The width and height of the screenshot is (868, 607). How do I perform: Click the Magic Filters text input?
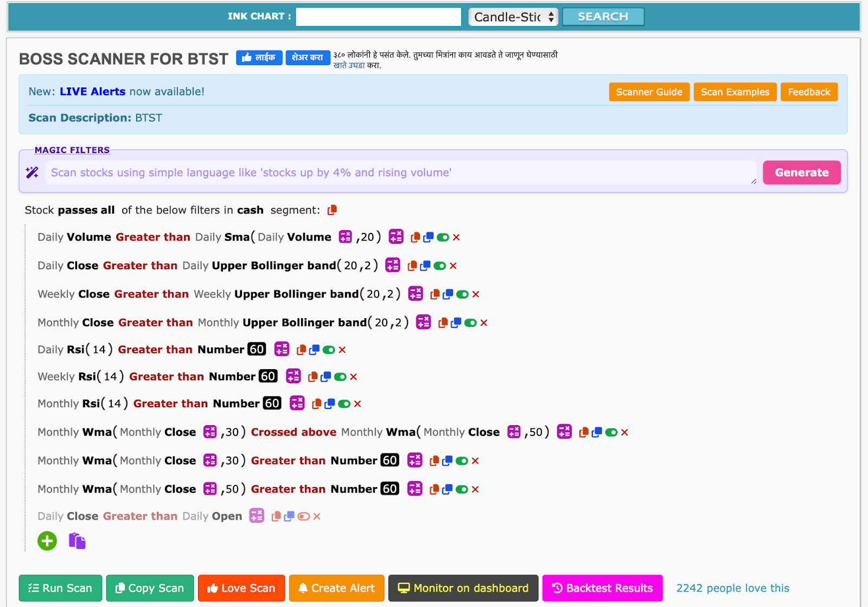point(400,173)
